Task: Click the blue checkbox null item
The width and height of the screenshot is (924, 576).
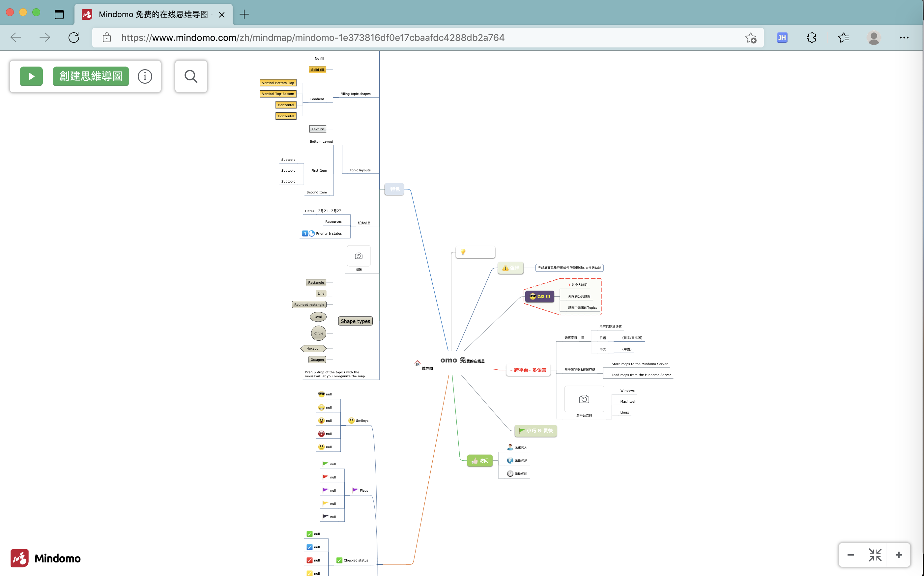Action: click(313, 547)
